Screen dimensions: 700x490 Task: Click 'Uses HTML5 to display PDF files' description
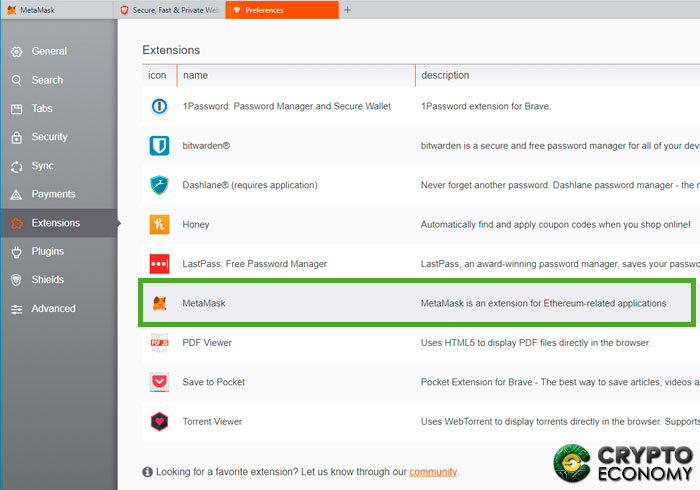point(535,343)
